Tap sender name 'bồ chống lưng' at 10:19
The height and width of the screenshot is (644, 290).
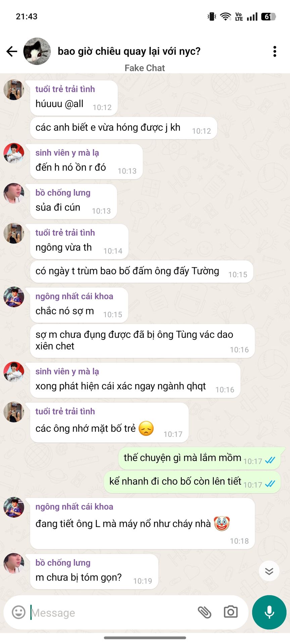point(63,562)
